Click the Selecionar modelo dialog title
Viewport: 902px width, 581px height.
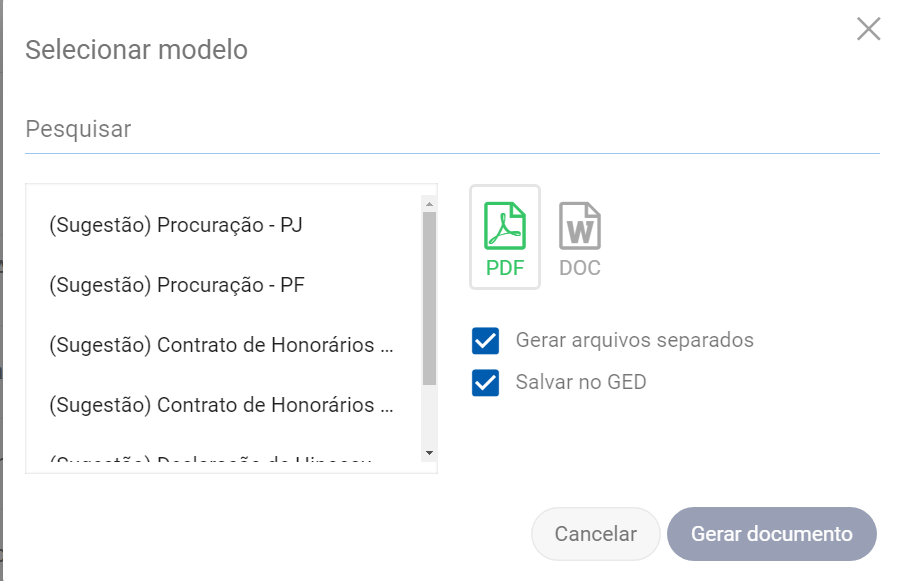[x=136, y=49]
